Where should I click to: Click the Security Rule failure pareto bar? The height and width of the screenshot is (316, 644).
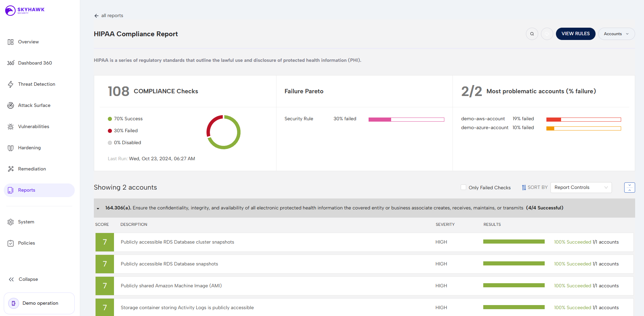click(406, 120)
